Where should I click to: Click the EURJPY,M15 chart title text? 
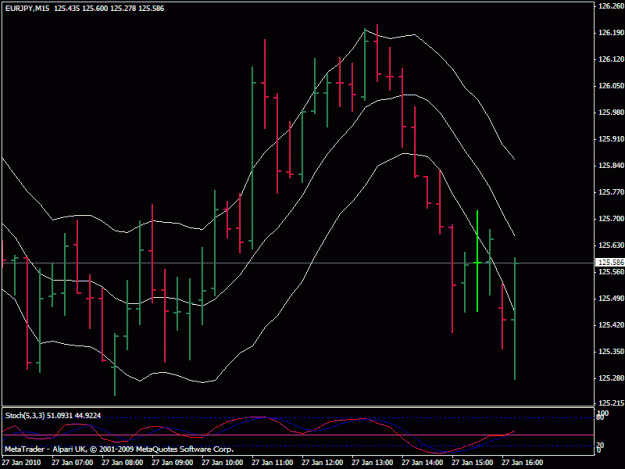[x=28, y=8]
